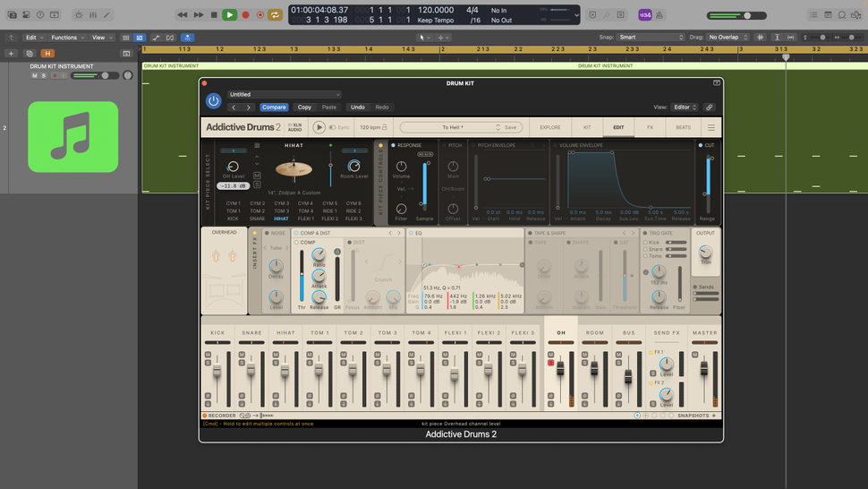Toggle the yellow Cycle loop button
The width and height of the screenshot is (868, 489).
[275, 15]
